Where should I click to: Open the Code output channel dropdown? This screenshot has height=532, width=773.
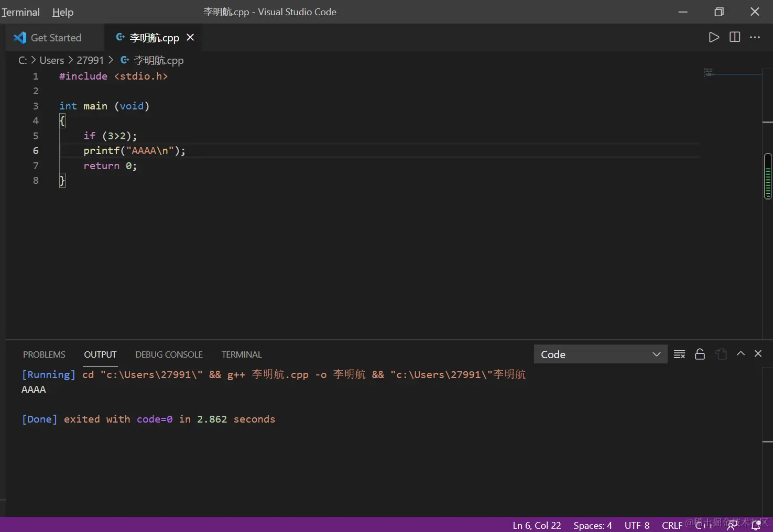(601, 354)
